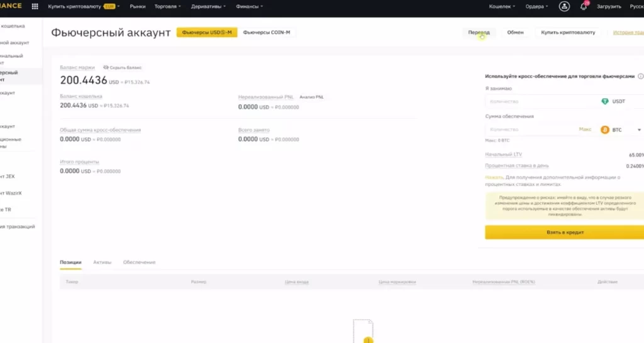Viewport: 644px width, 343px height.
Task: Click the BTC coin icon
Action: (x=605, y=129)
